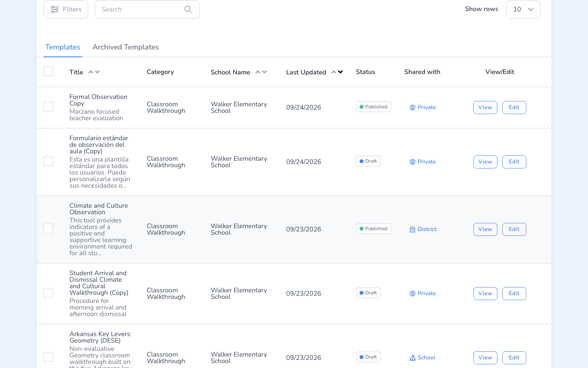Edit Arkansas Key Levers Geometry template
The height and width of the screenshot is (368, 588).
pos(514,358)
